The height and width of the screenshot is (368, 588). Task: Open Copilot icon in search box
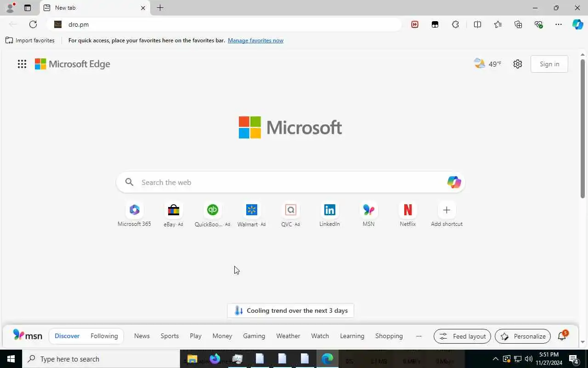(454, 182)
